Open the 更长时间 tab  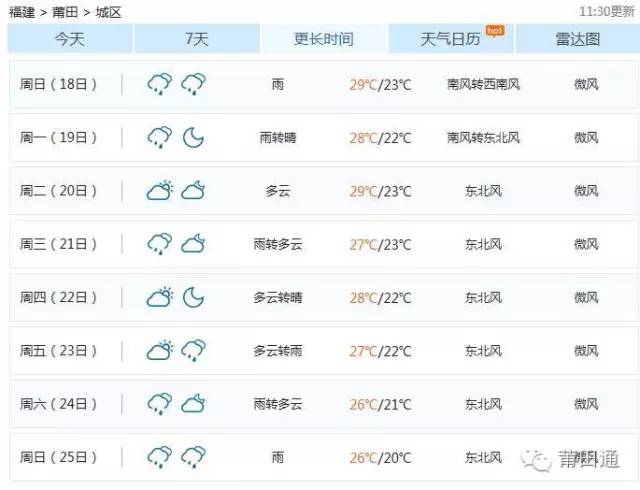[x=323, y=39]
